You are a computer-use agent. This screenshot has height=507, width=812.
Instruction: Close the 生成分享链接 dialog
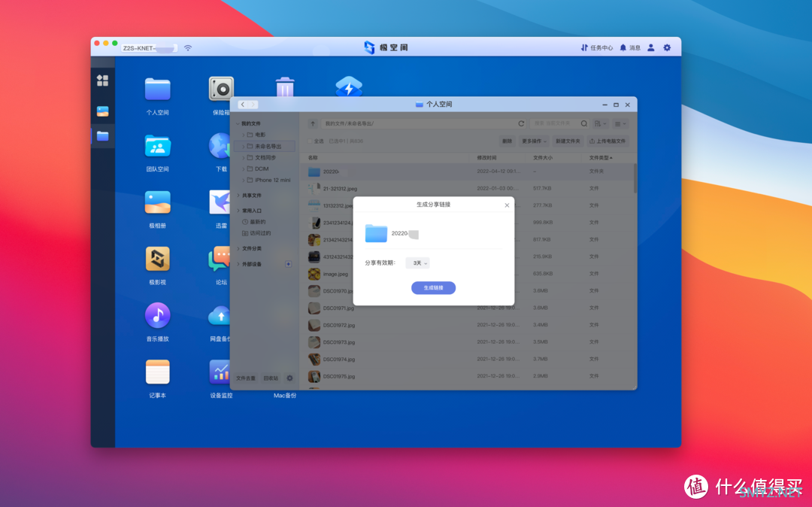click(507, 205)
